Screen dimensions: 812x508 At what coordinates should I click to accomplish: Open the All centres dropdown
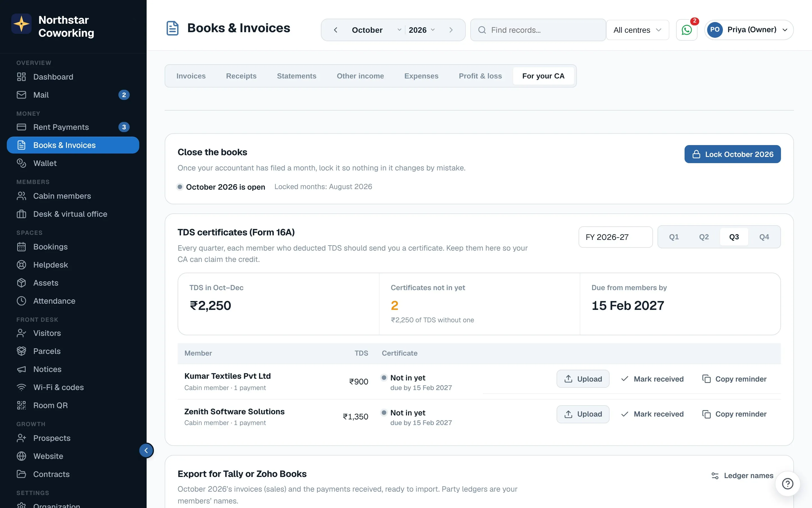(637, 30)
